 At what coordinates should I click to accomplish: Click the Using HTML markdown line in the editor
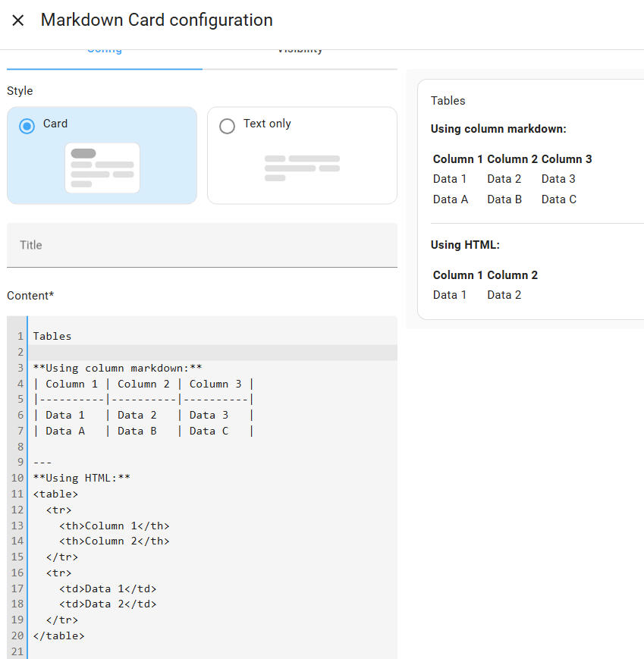click(80, 478)
